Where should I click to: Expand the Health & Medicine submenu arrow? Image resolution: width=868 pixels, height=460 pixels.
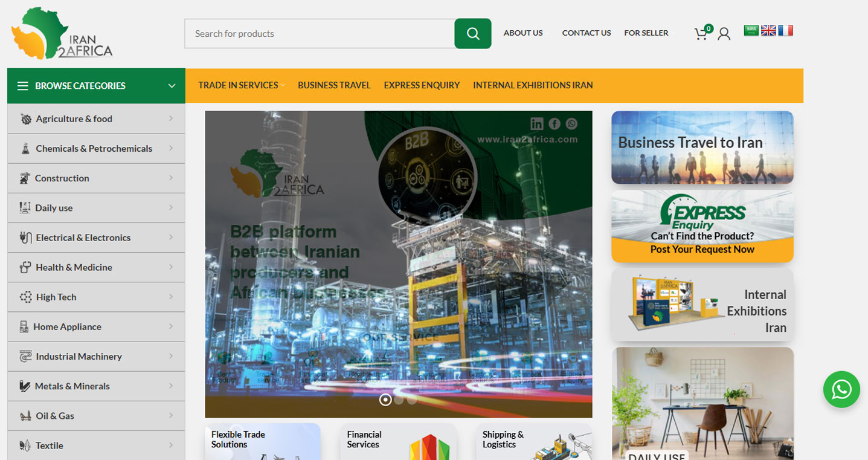point(172,267)
